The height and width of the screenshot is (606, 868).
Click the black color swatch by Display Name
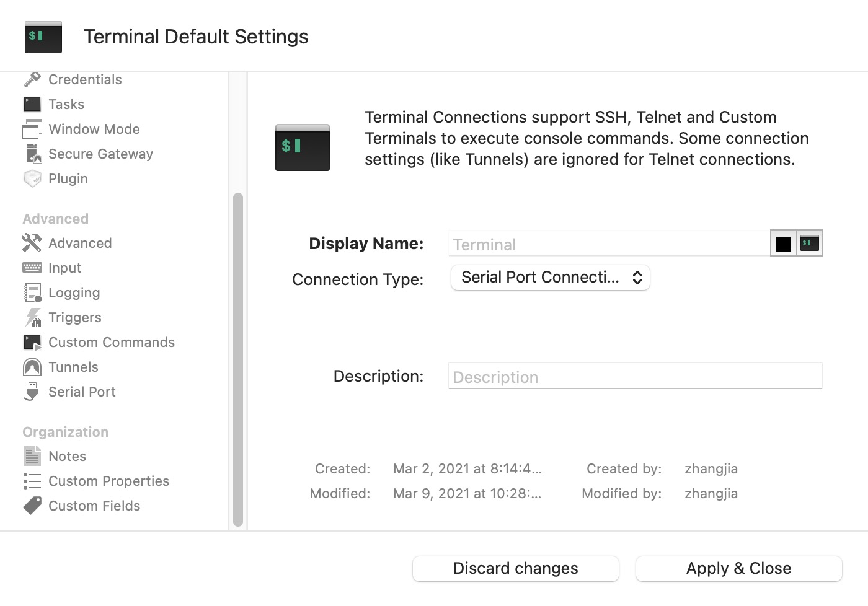pos(783,244)
